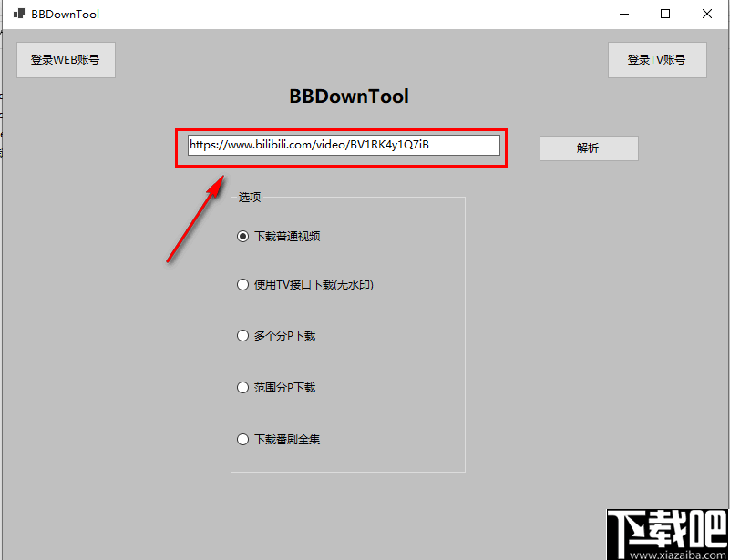Click the 登录WEB账号 button
730x560 pixels.
tap(66, 59)
